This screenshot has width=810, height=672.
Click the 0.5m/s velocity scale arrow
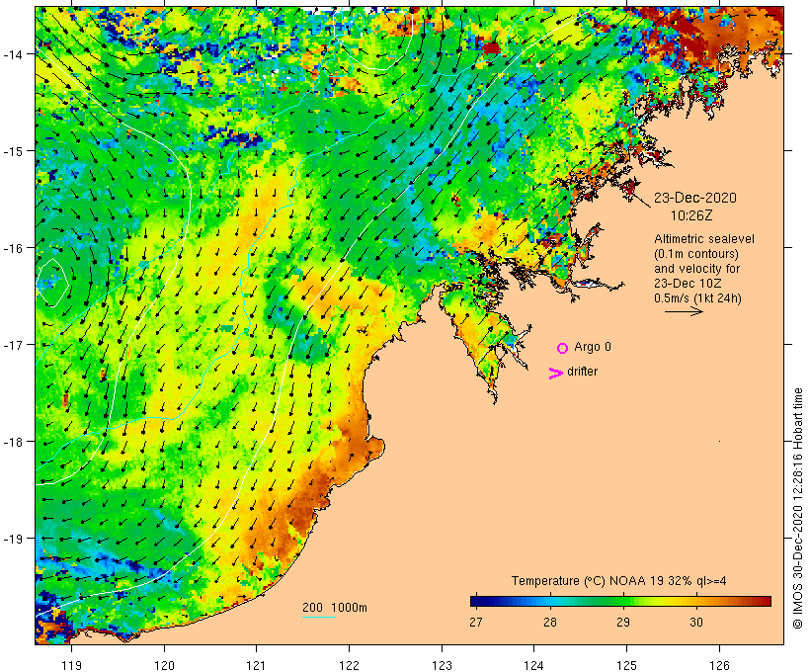(x=684, y=311)
